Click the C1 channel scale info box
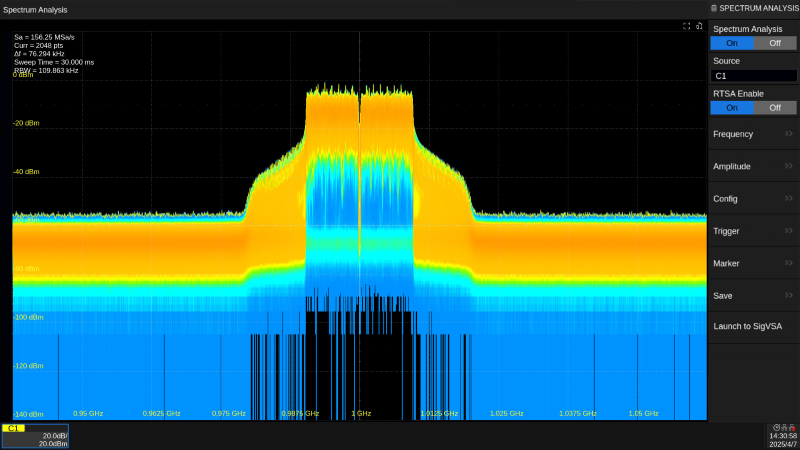 pos(40,440)
